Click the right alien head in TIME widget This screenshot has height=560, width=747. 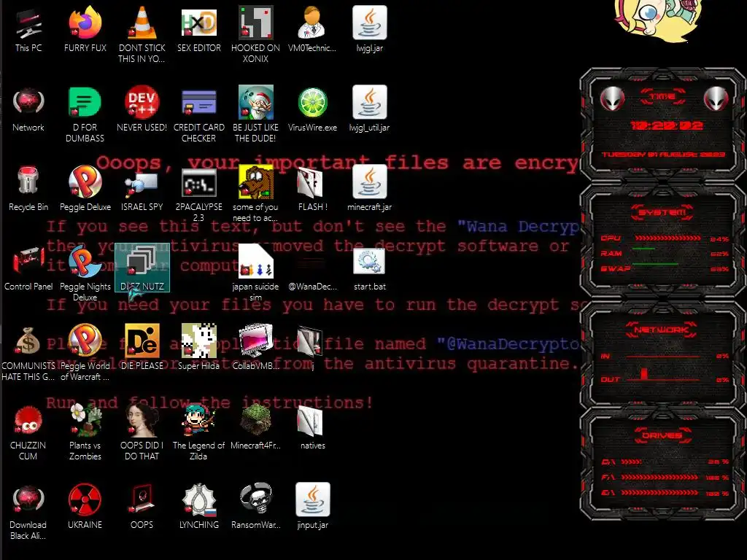tap(716, 98)
